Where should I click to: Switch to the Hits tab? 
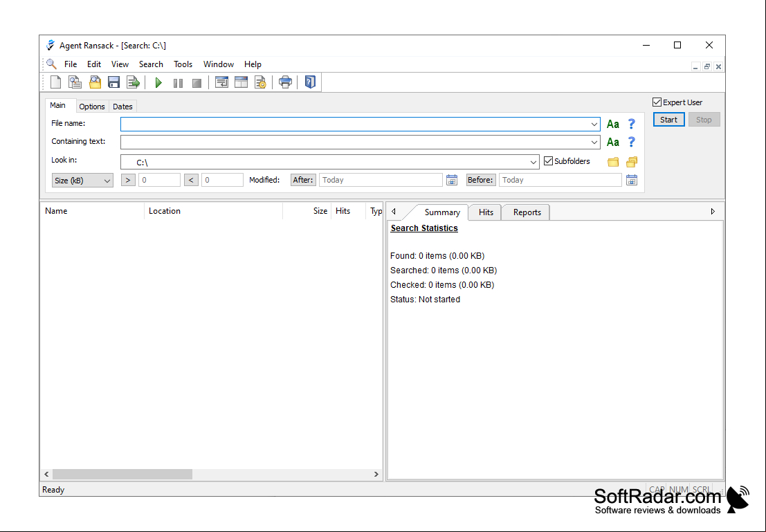coord(486,212)
